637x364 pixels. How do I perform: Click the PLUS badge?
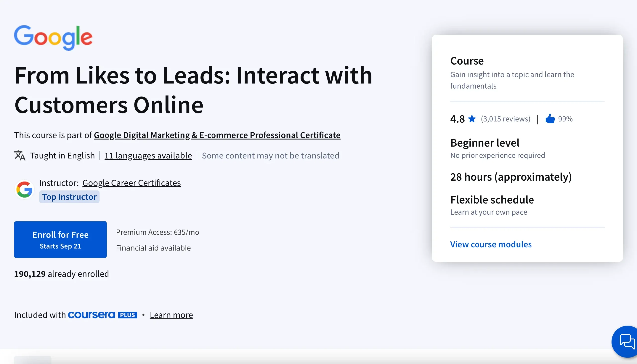[x=127, y=315]
